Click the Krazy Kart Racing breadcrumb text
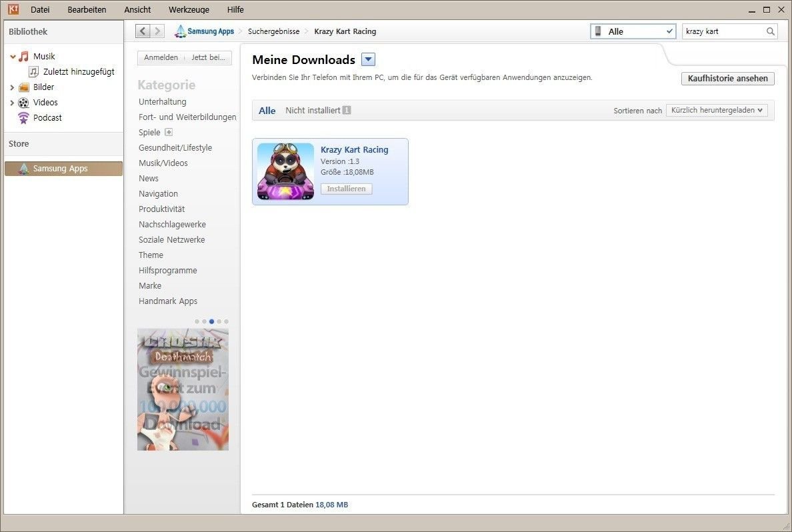 tap(345, 31)
